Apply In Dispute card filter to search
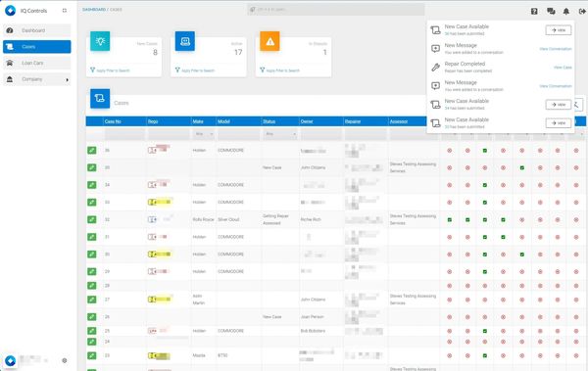588x371 pixels. [279, 70]
